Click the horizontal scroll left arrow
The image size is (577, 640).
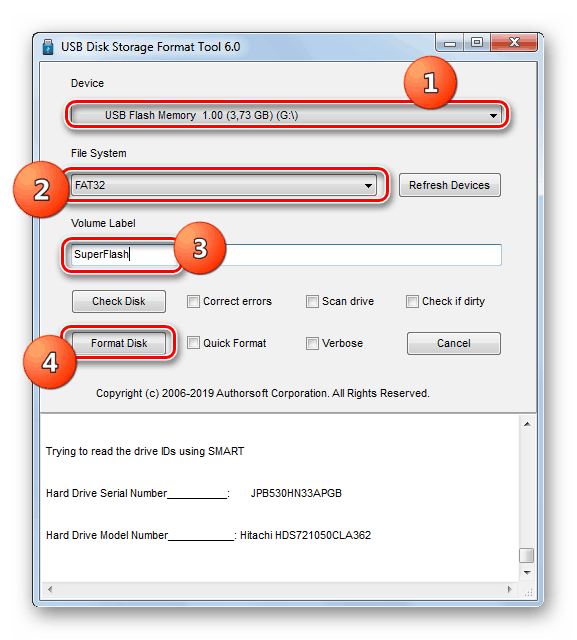click(50, 589)
